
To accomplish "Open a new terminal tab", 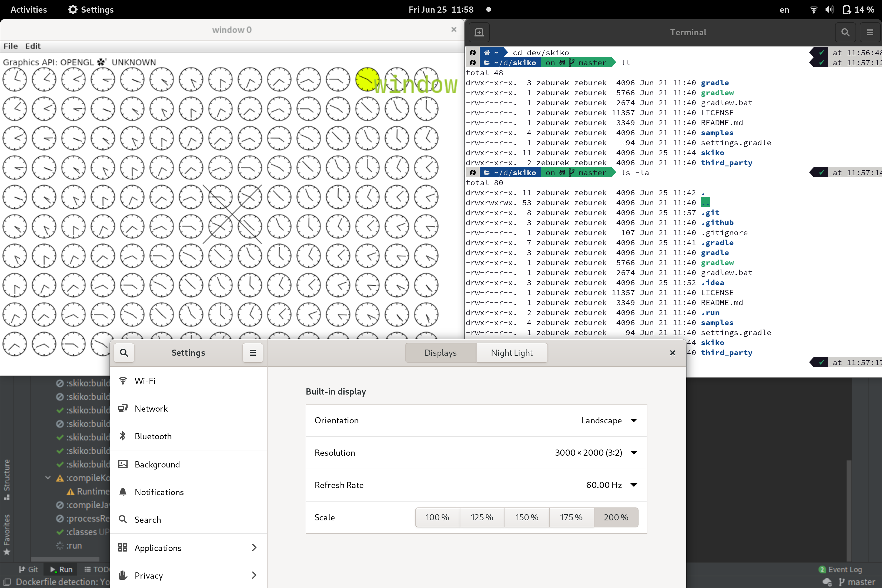I will click(x=479, y=32).
